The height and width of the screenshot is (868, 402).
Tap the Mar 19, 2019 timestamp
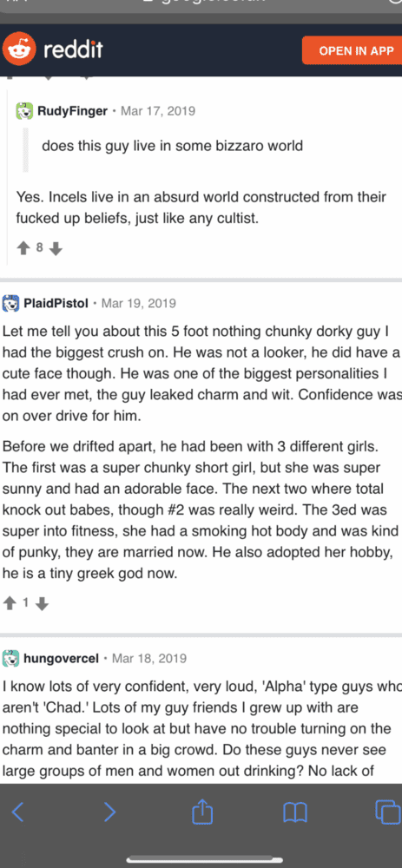(x=139, y=303)
